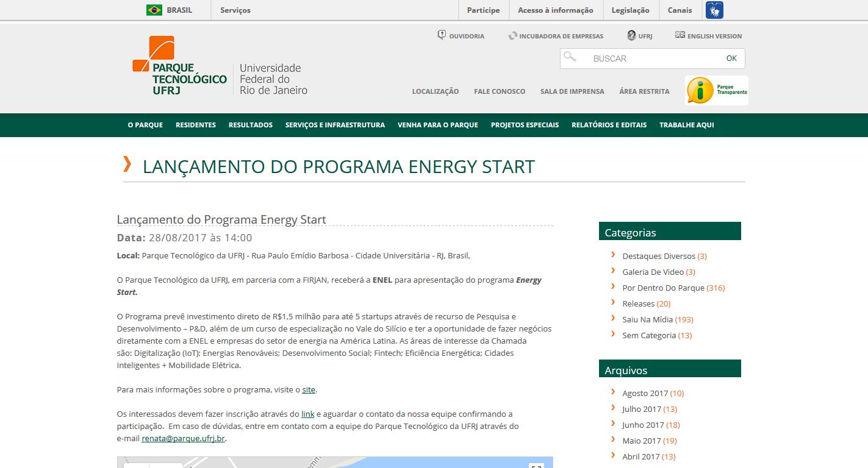Open the VLibras accessibility icon
Viewport: 868px width, 468px height.
pos(714,10)
